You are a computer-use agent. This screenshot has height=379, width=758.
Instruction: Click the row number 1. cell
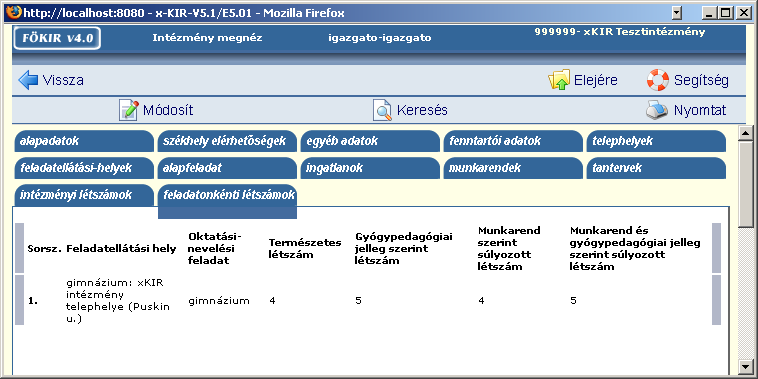coord(33,301)
